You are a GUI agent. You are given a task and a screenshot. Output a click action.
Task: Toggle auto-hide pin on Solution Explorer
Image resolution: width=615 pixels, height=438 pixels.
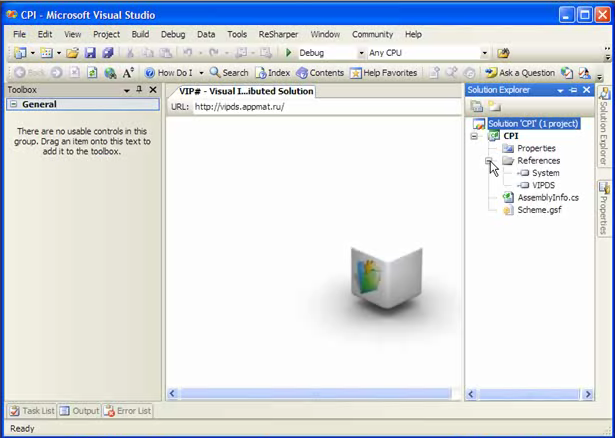point(573,90)
